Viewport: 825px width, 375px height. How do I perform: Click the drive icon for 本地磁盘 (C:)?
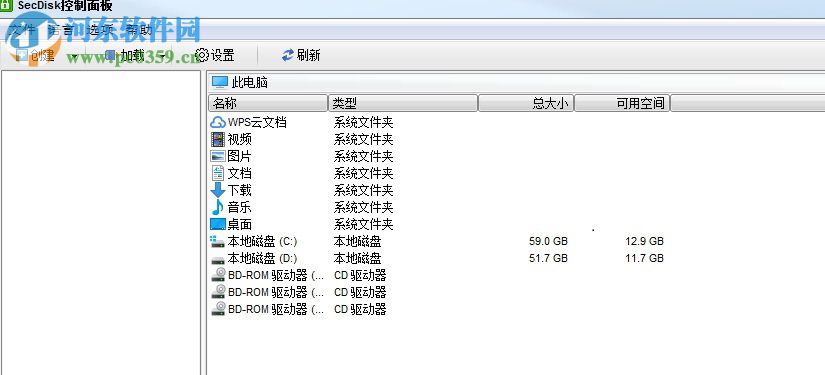218,241
